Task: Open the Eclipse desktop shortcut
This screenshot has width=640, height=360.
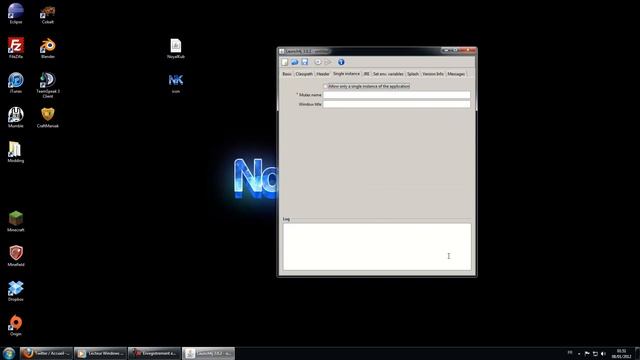Action: click(x=16, y=13)
